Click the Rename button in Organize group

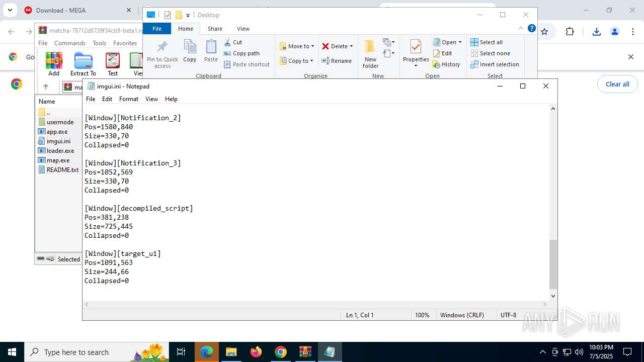337,61
